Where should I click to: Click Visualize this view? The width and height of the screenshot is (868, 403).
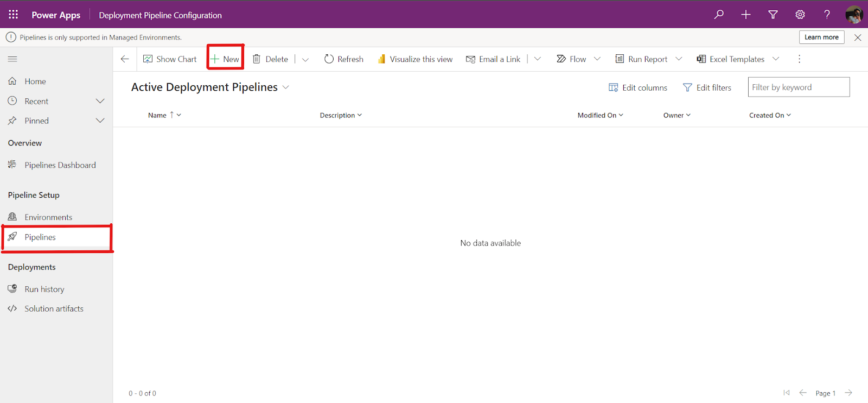[415, 59]
